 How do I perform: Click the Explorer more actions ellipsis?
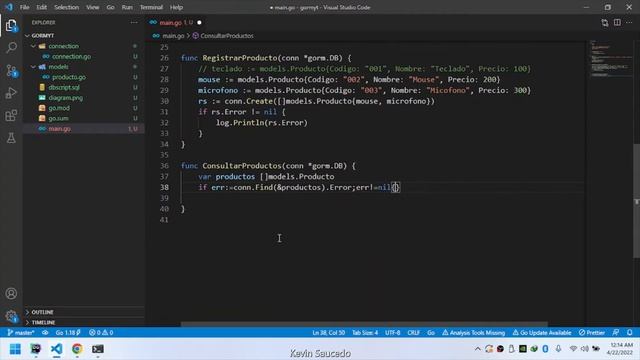[134, 22]
